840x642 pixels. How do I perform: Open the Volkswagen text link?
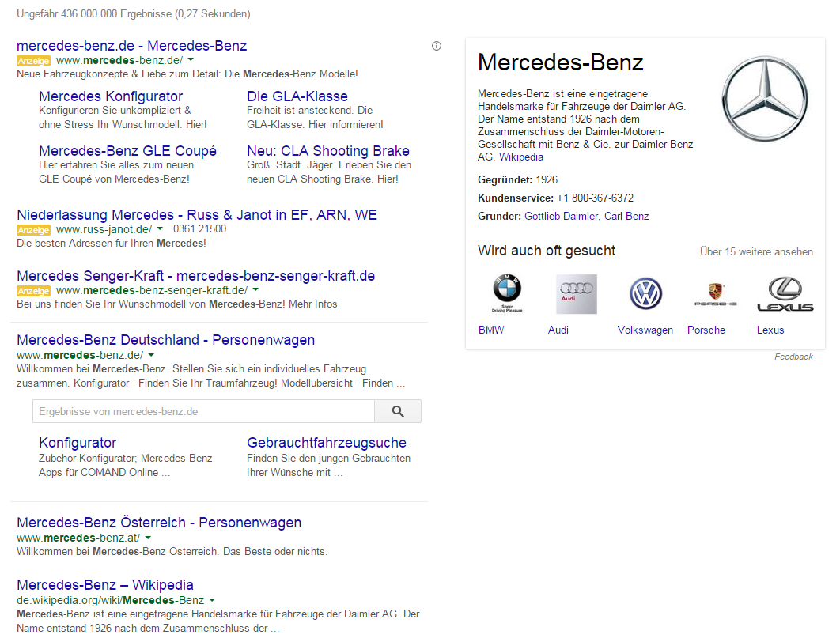coord(645,330)
